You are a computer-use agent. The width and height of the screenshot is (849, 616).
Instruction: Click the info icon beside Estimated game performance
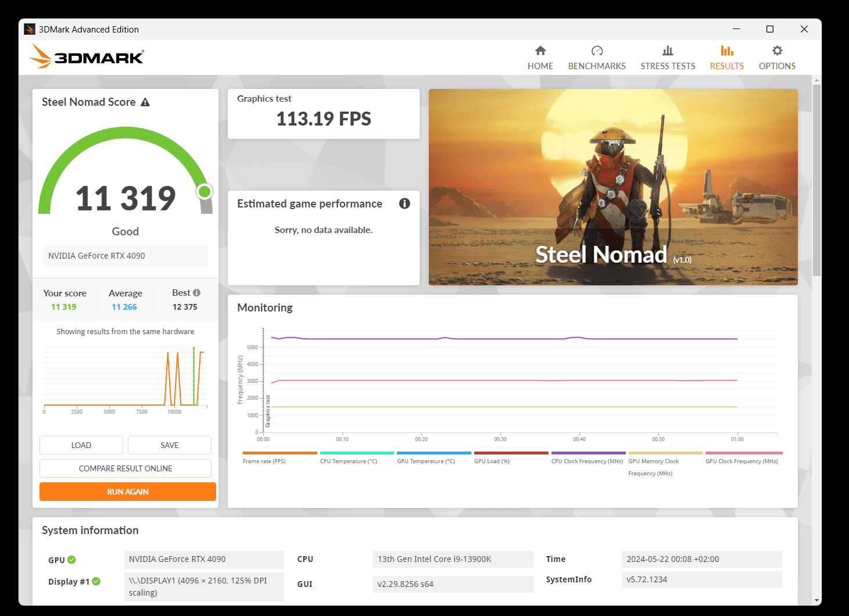click(404, 203)
